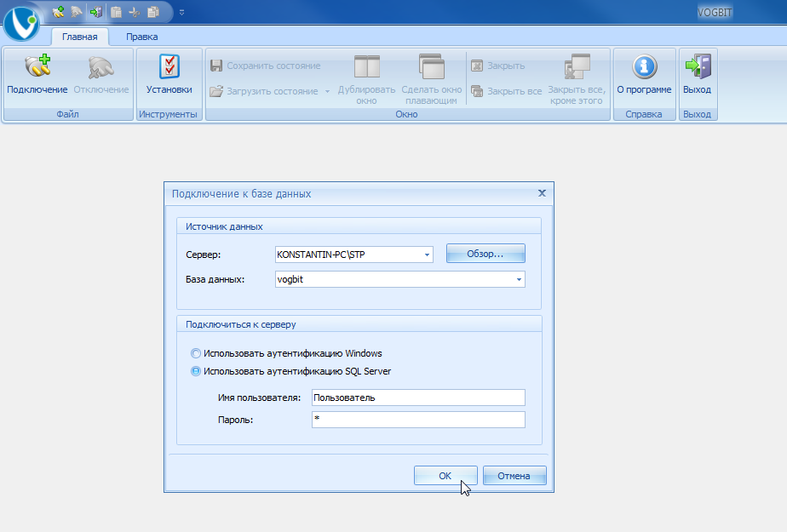Switch to the Главная ribbon tab

pyautogui.click(x=80, y=37)
